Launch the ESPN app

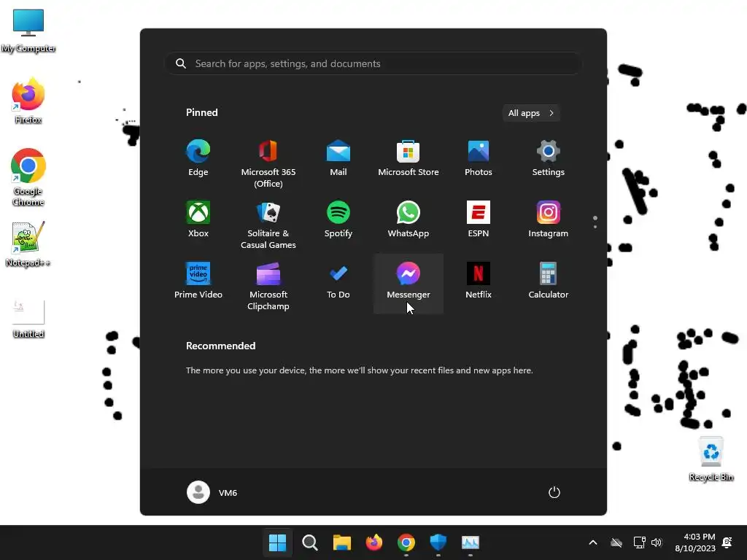tap(479, 219)
